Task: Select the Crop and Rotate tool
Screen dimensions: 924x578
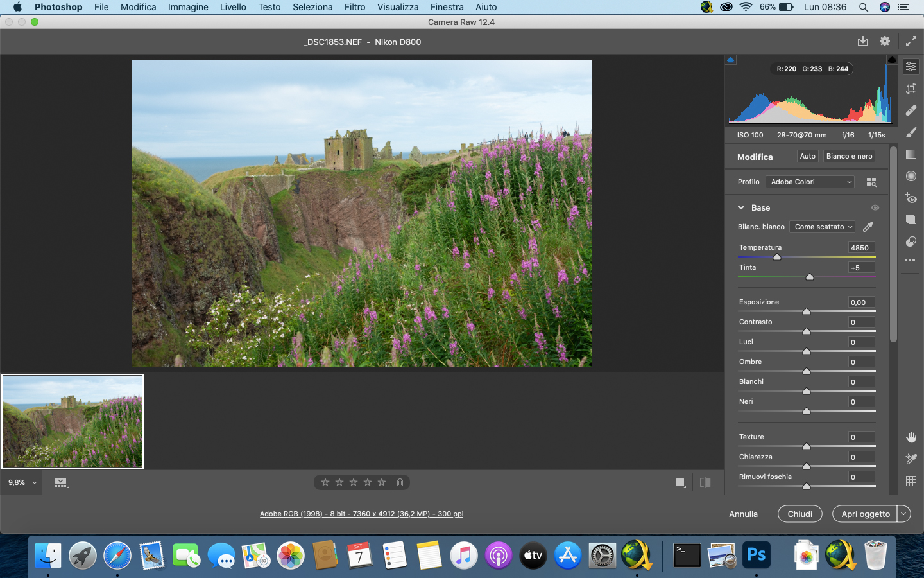Action: point(911,89)
